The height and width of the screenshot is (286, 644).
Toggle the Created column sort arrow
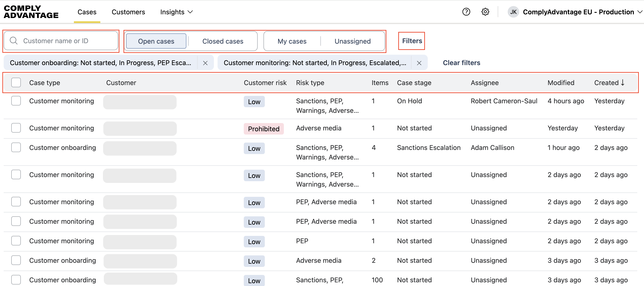click(623, 83)
